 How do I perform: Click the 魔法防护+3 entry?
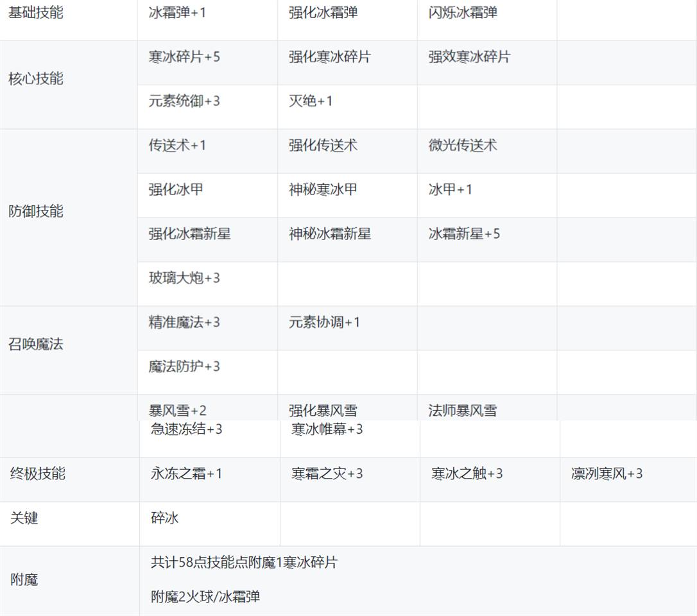point(184,367)
